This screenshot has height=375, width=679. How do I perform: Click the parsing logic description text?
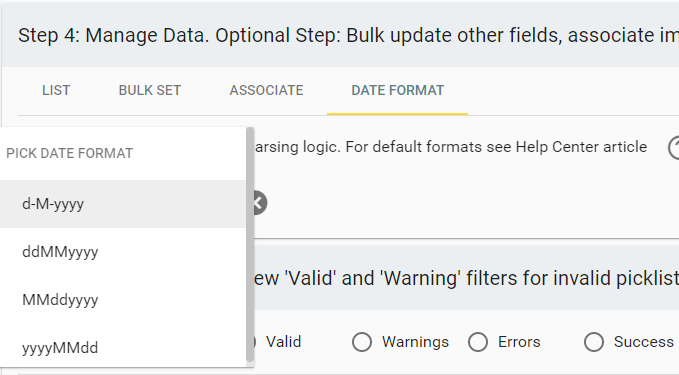pos(450,147)
